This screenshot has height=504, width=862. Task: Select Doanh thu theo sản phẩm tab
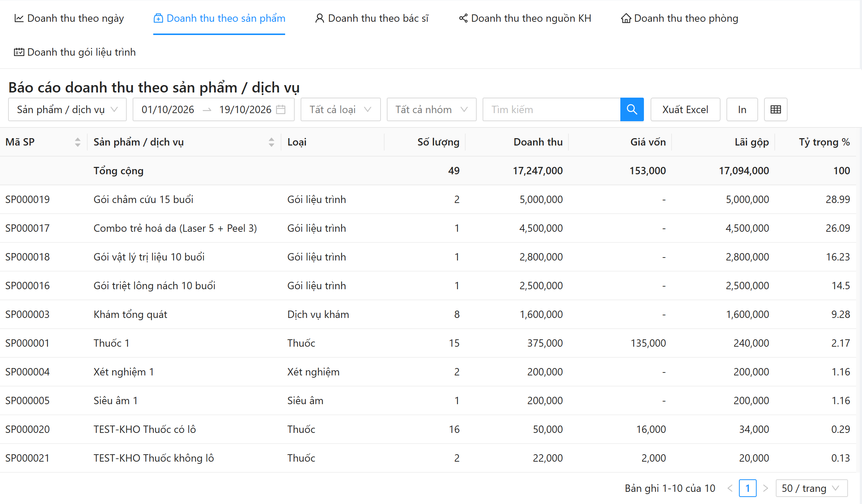pyautogui.click(x=219, y=18)
